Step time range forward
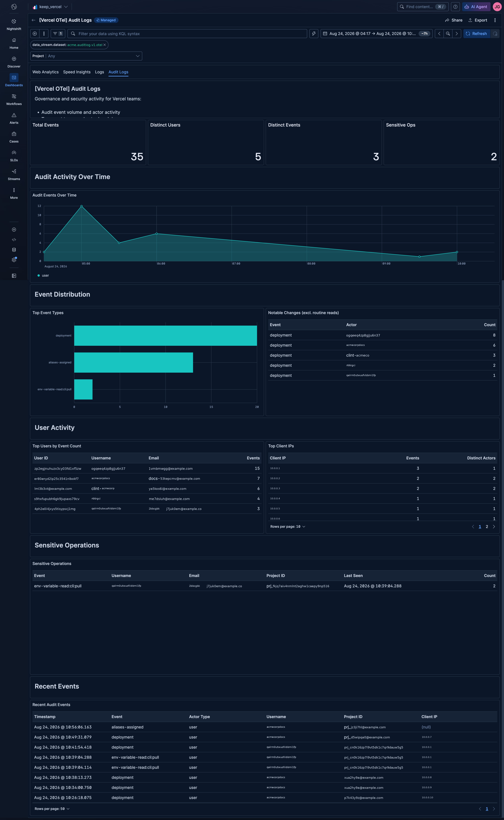504x820 pixels. pyautogui.click(x=456, y=34)
